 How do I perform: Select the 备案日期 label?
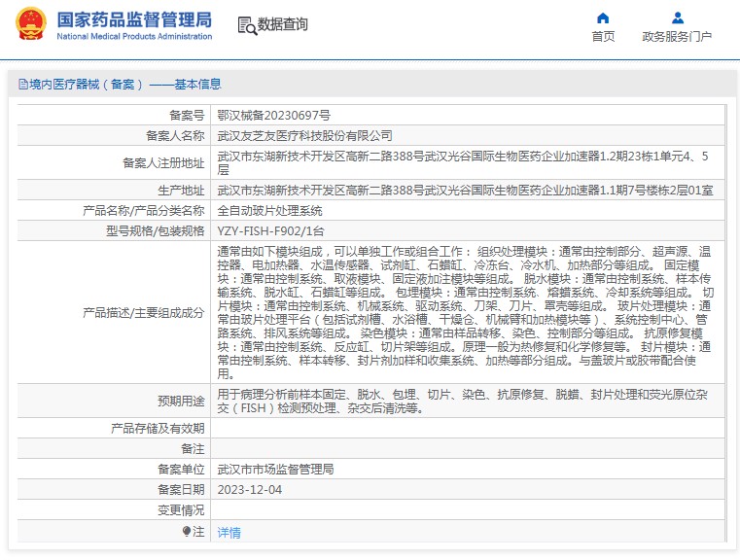181,490
